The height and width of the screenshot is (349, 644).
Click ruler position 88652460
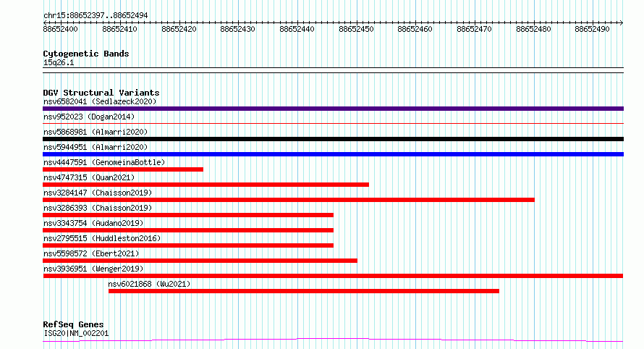coord(415,29)
